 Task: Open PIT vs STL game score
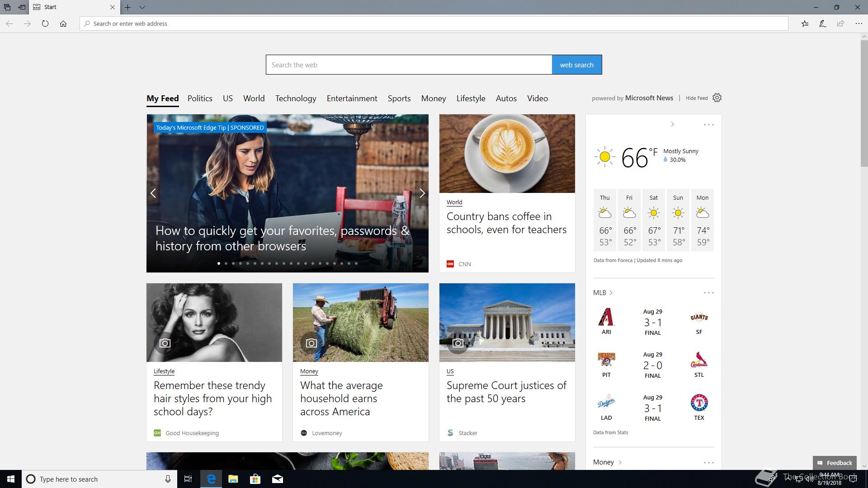click(653, 365)
